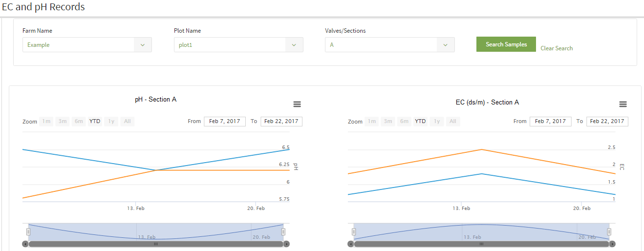Select All zoom on EC chart

[453, 122]
